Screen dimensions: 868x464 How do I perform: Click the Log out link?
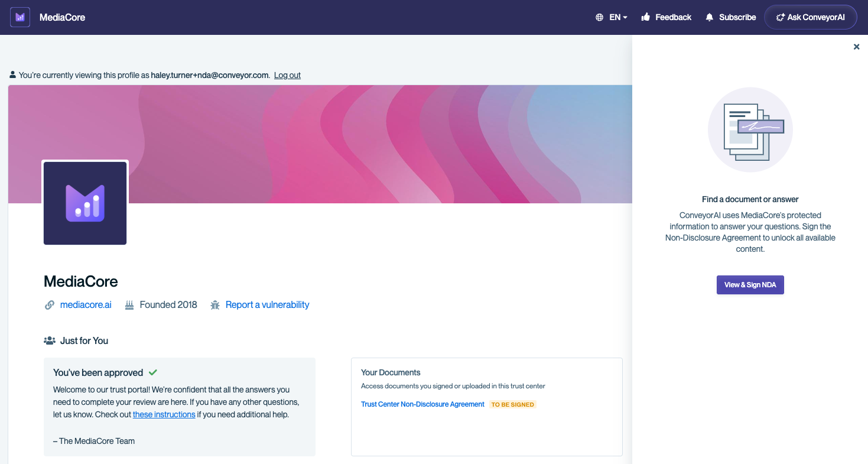[x=287, y=75]
